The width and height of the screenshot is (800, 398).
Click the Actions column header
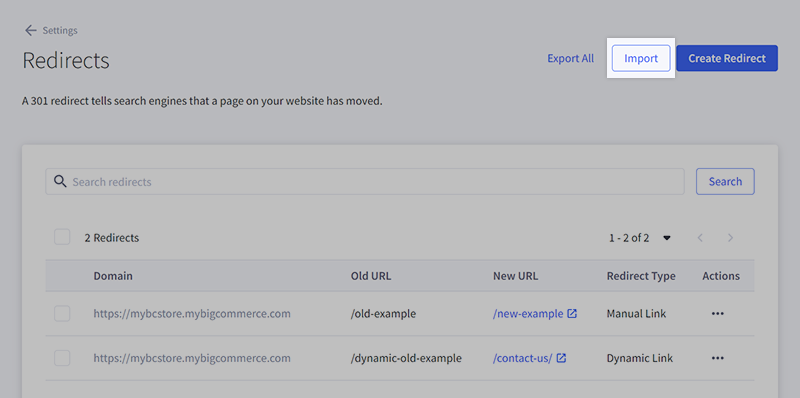click(721, 276)
